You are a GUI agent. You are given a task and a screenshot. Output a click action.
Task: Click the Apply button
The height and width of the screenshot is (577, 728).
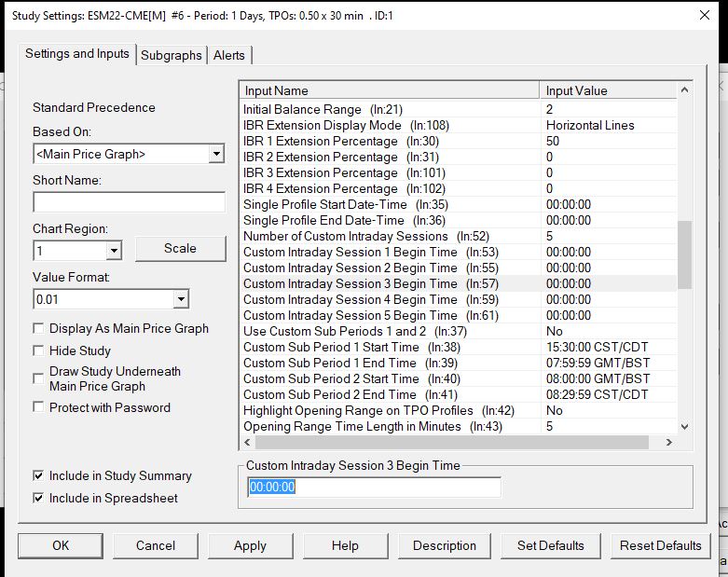pos(250,545)
